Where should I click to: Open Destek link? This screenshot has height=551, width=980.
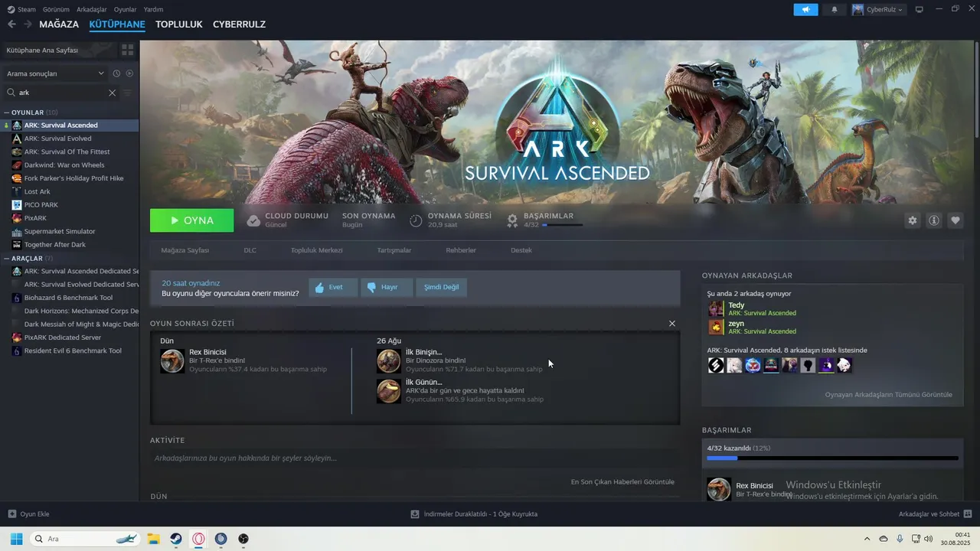[521, 250]
